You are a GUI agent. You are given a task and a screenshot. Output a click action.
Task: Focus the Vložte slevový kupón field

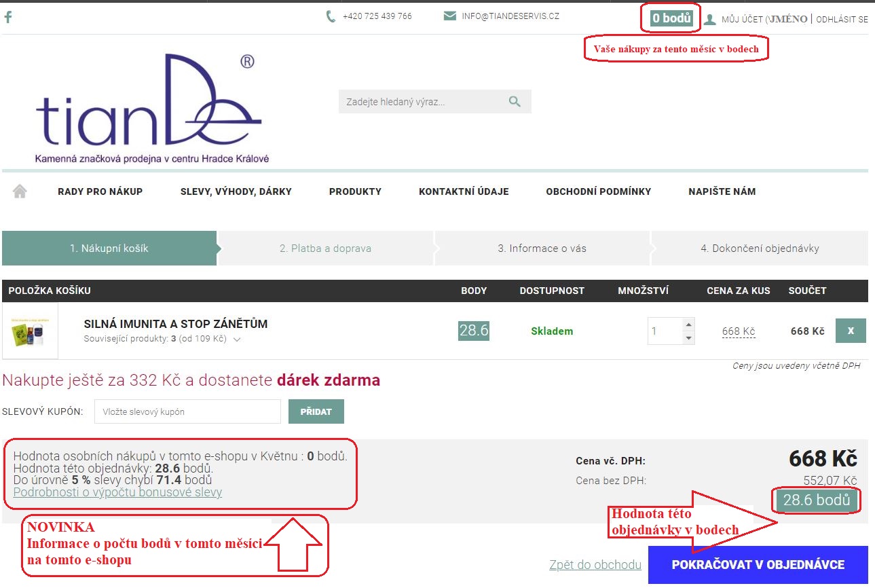[x=187, y=411]
